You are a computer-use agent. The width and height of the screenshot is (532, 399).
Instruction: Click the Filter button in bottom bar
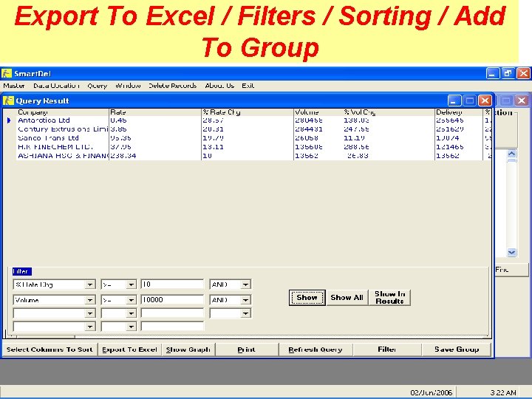386,349
